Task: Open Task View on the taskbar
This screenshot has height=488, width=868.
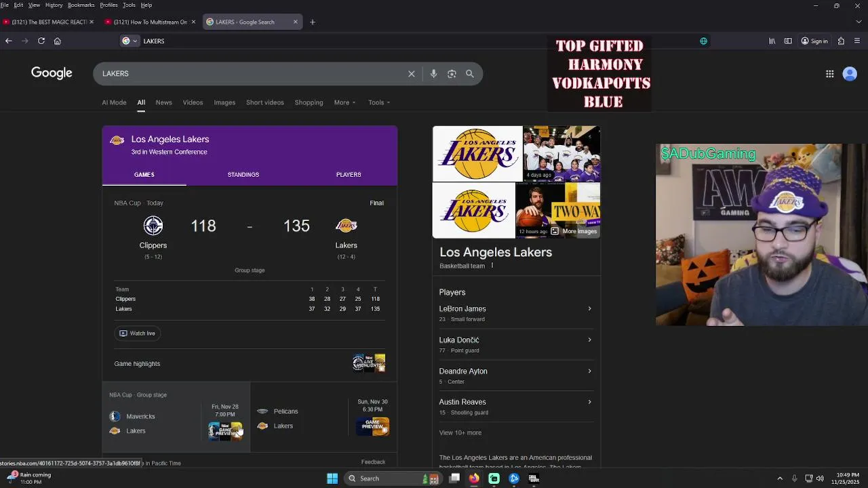Action: (454, 479)
